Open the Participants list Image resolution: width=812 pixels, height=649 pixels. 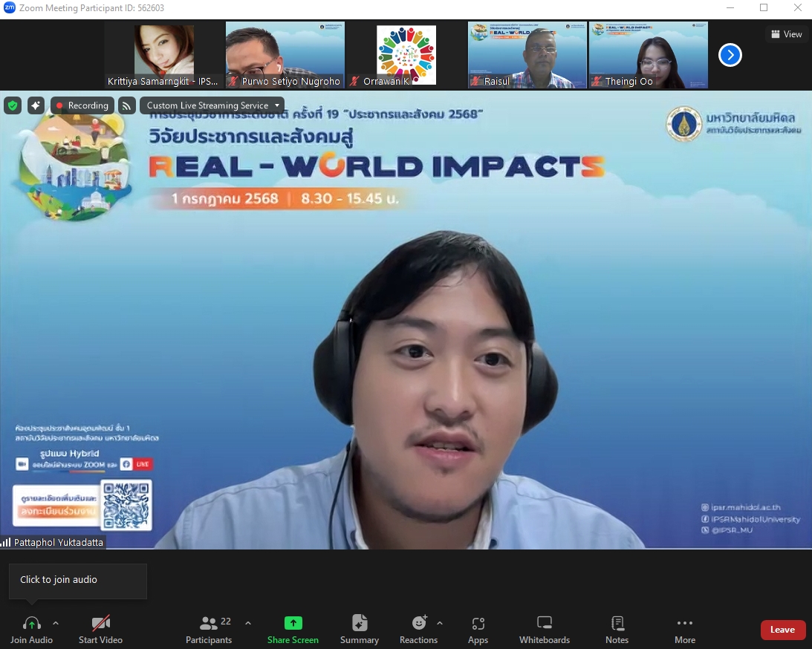click(209, 630)
